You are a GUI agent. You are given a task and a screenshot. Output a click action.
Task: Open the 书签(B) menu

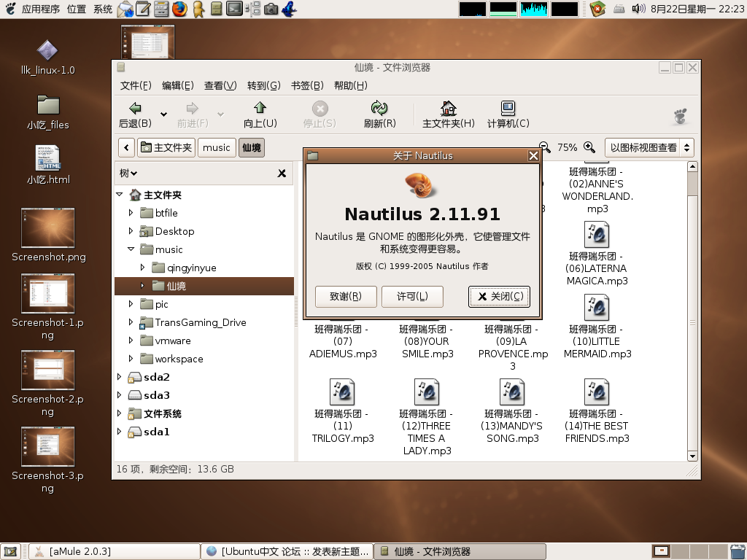coord(307,86)
